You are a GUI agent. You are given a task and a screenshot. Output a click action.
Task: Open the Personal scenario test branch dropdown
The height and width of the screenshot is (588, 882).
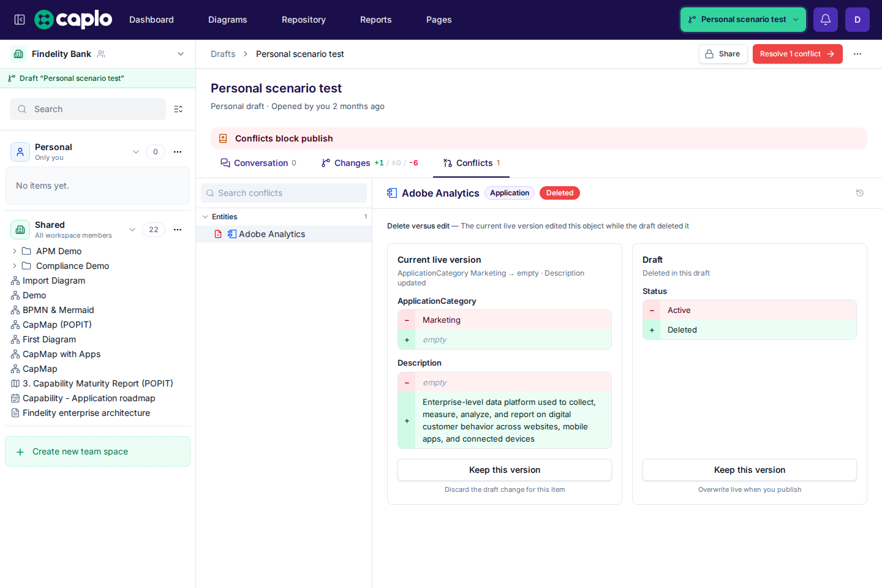(743, 20)
